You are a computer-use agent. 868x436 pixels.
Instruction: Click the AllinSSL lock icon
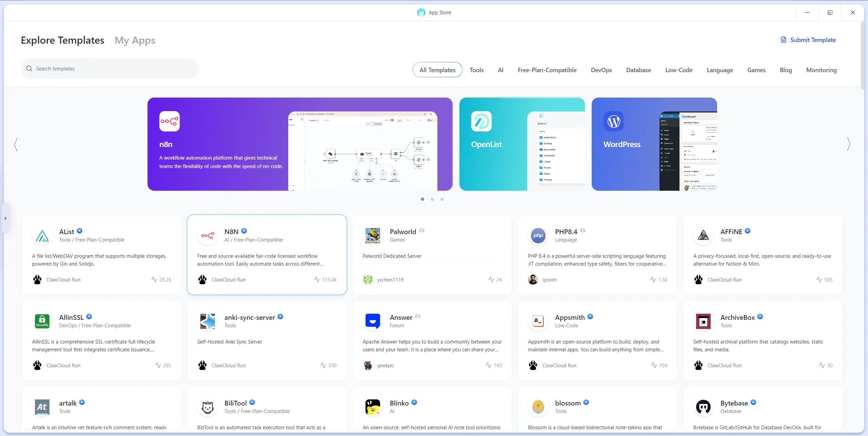click(x=42, y=321)
